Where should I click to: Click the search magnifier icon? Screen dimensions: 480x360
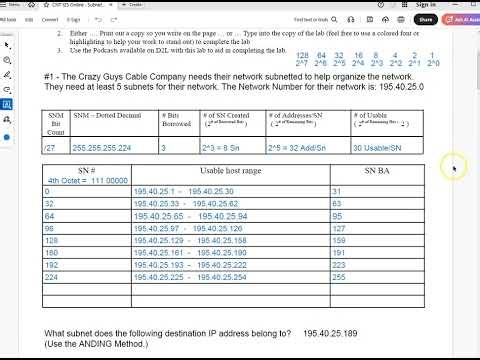(334, 20)
